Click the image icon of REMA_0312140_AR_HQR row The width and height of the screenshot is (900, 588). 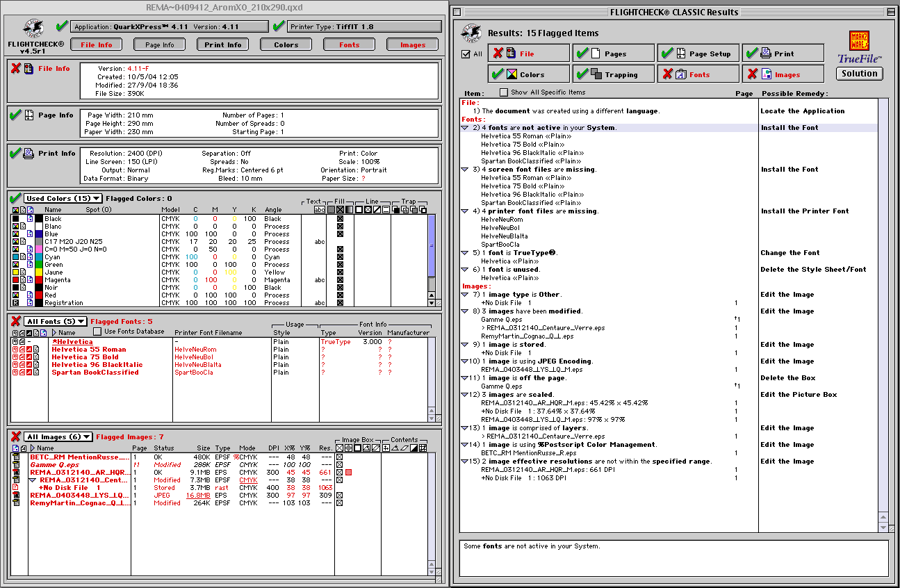(15, 473)
